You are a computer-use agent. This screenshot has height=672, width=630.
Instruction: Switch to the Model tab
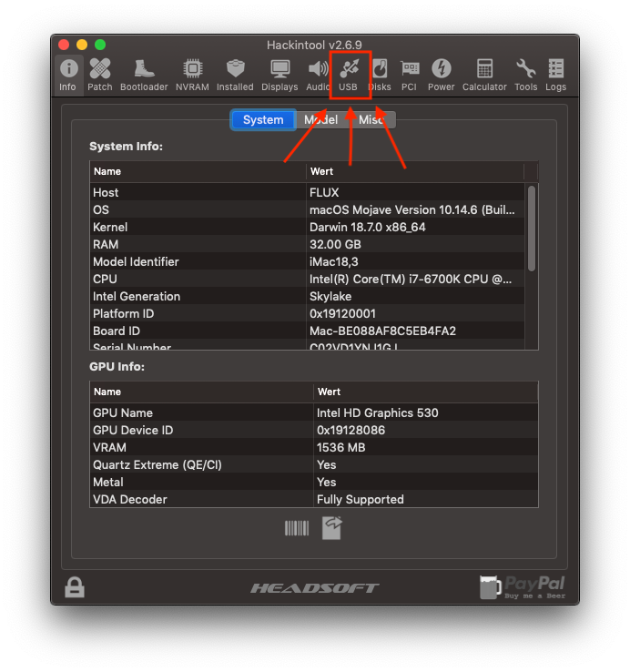click(x=320, y=120)
